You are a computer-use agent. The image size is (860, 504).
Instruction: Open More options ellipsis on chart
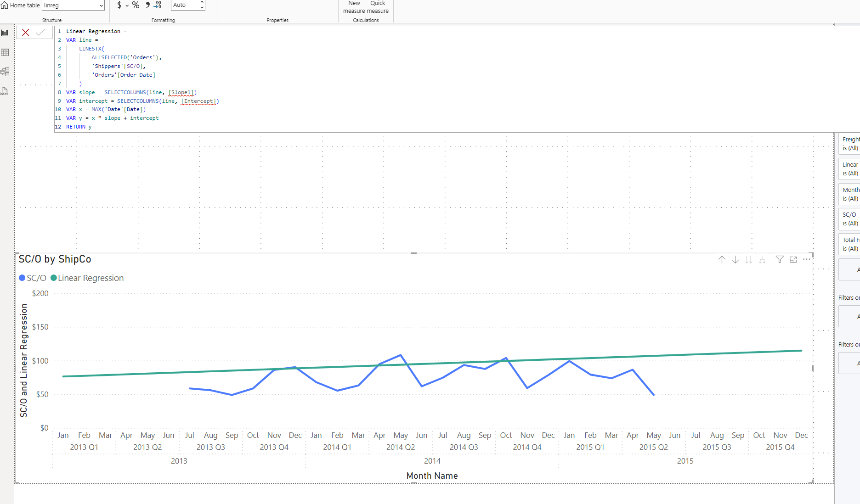[806, 259]
